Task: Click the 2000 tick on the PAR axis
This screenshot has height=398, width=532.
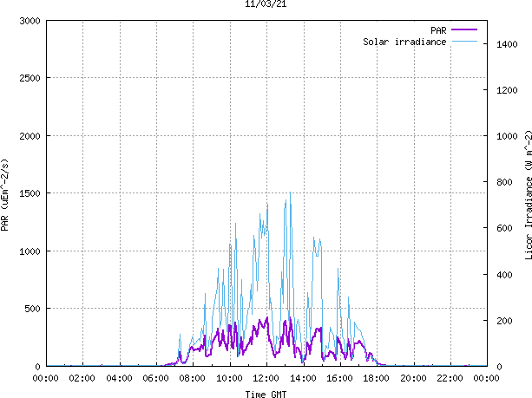Action: pyautogui.click(x=30, y=136)
